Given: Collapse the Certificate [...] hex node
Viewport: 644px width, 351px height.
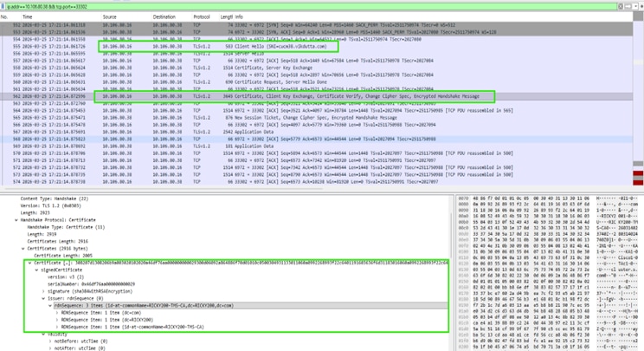Looking at the screenshot, I should tap(30, 263).
